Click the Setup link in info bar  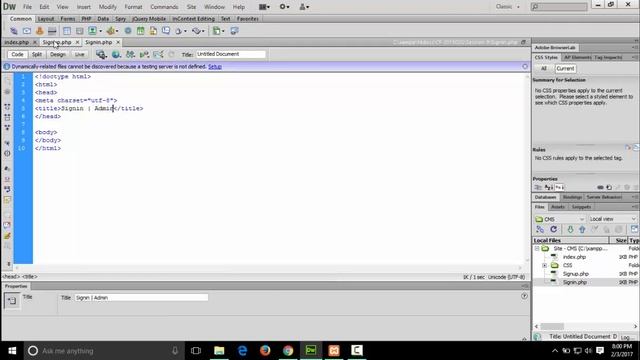point(215,67)
